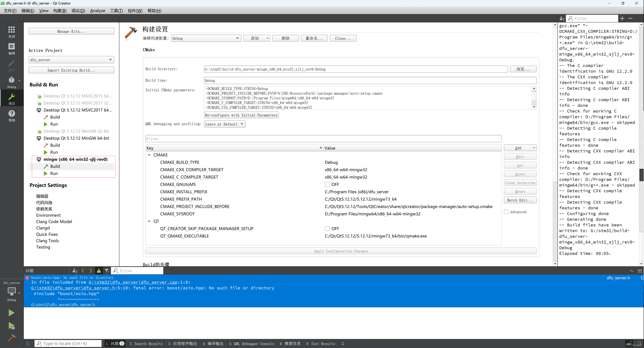Open the Clang Tools project setting
This screenshot has width=644, height=348.
coord(47,241)
